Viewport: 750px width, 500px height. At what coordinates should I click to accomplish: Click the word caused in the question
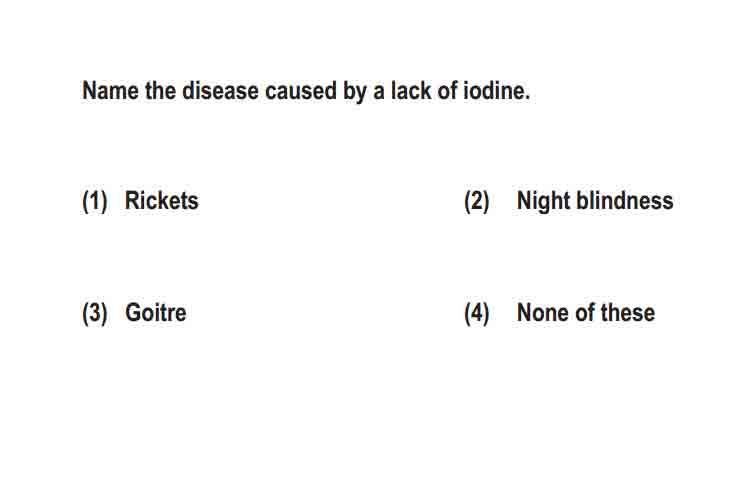(300, 90)
